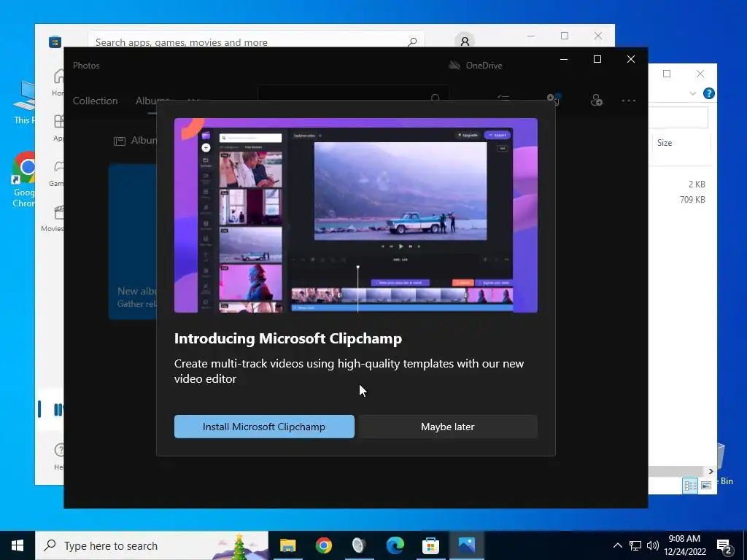Open the Collection tab in Photos
This screenshot has width=747, height=560.
[96, 101]
